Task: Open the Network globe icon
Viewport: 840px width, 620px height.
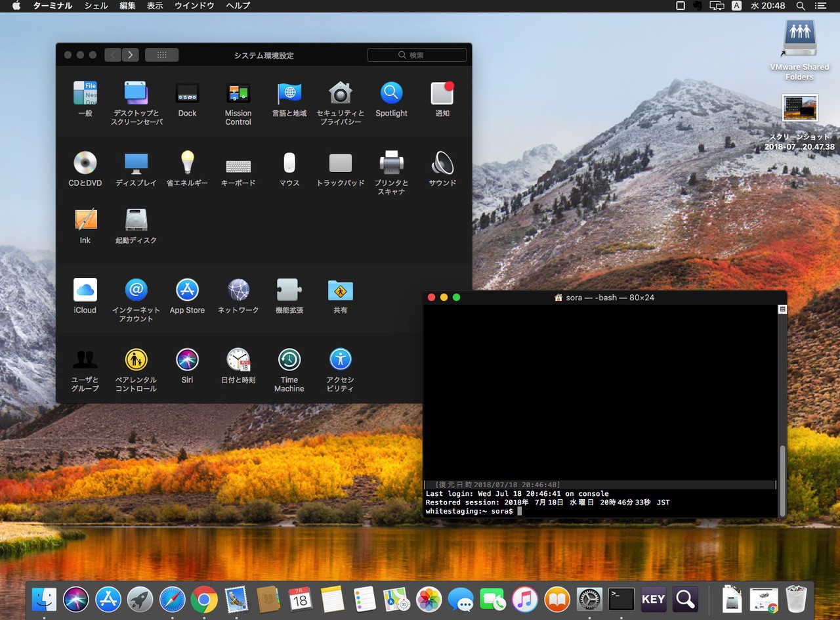Action: pyautogui.click(x=238, y=290)
